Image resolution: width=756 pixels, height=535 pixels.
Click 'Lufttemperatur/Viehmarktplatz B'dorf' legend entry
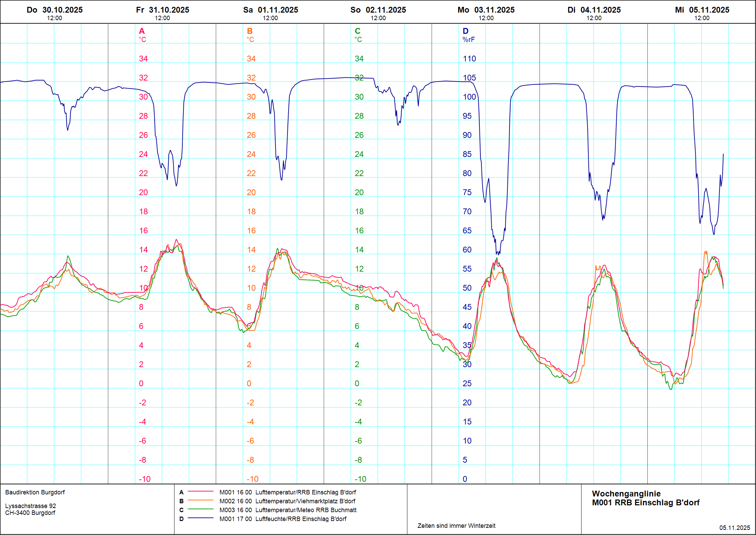coord(305,501)
